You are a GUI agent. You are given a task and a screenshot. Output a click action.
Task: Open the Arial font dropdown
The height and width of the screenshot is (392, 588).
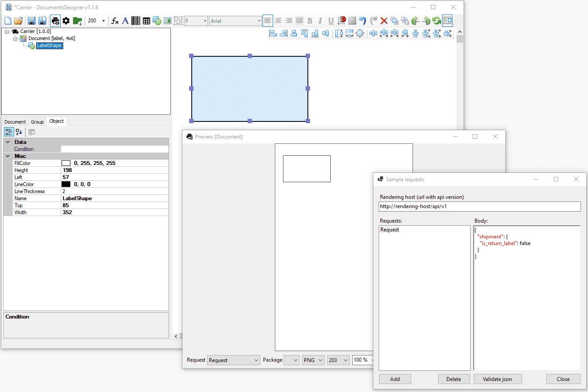(259, 21)
